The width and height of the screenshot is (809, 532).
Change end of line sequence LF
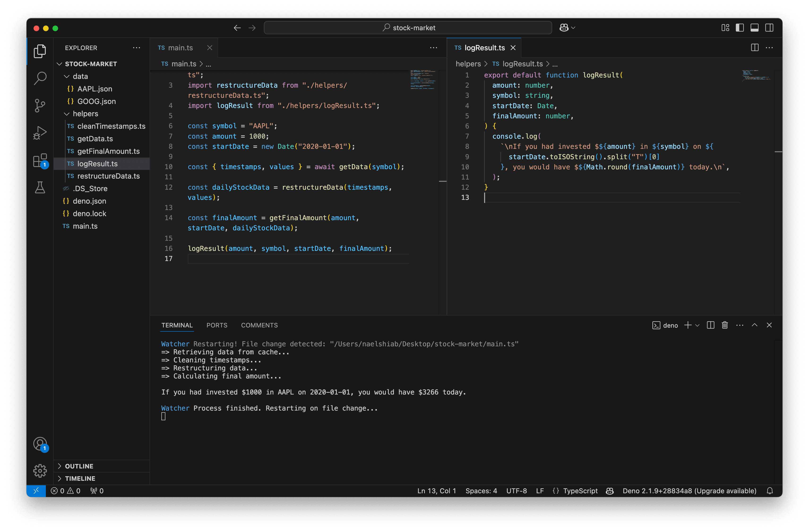click(540, 491)
